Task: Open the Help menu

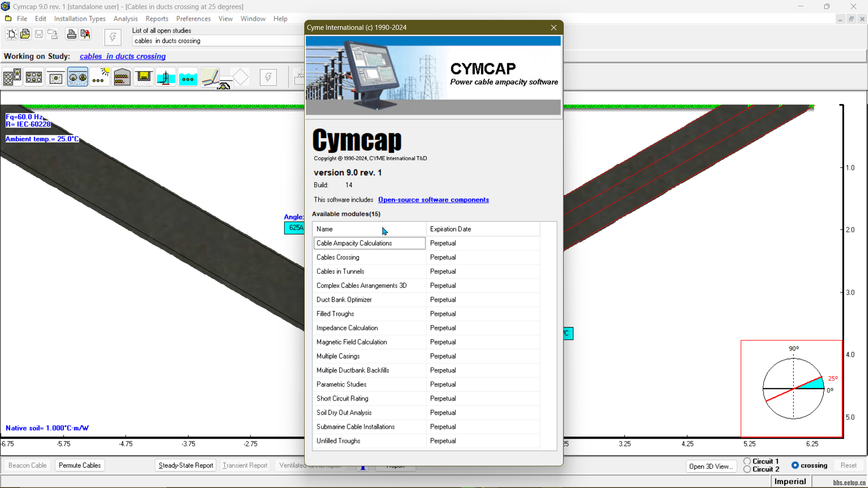Action: click(280, 19)
